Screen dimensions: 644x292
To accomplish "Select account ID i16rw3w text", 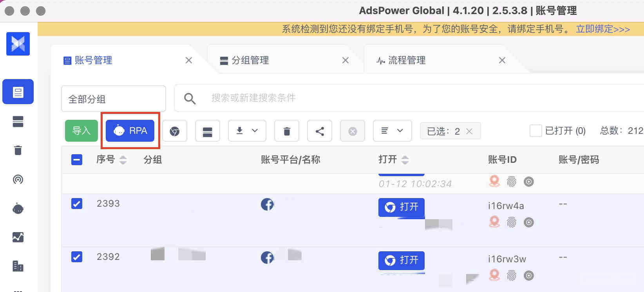I will 507,259.
